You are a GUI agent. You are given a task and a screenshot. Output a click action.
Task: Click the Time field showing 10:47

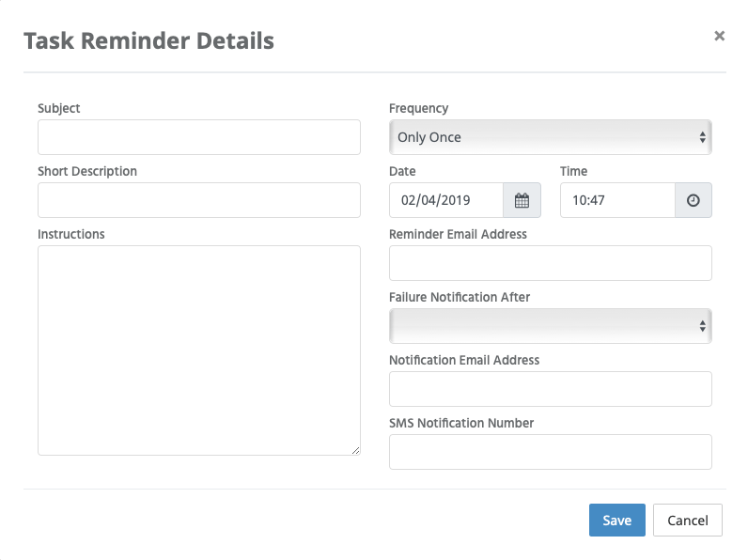pyautogui.click(x=617, y=200)
